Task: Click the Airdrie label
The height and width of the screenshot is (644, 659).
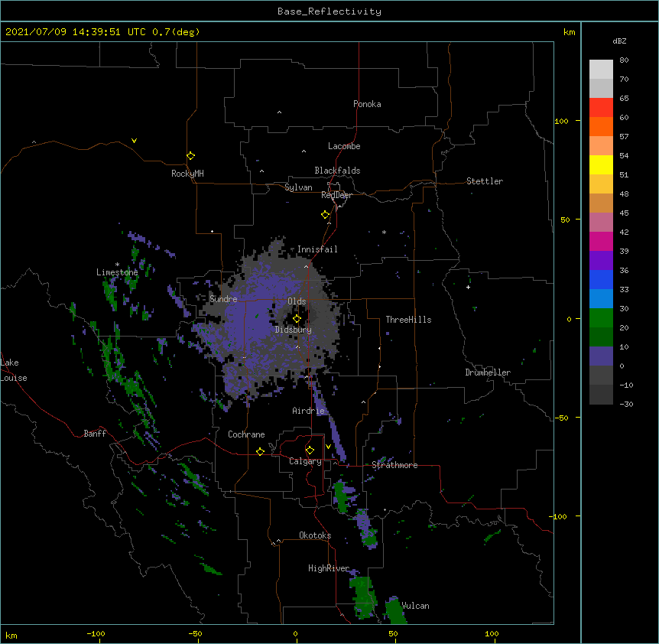Action: [x=308, y=411]
